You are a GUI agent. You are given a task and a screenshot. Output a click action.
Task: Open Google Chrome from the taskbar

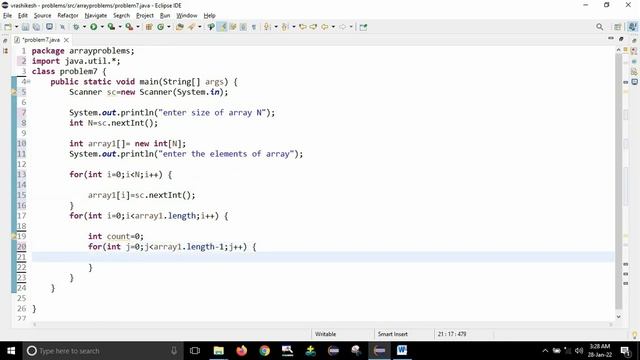tap(264, 351)
